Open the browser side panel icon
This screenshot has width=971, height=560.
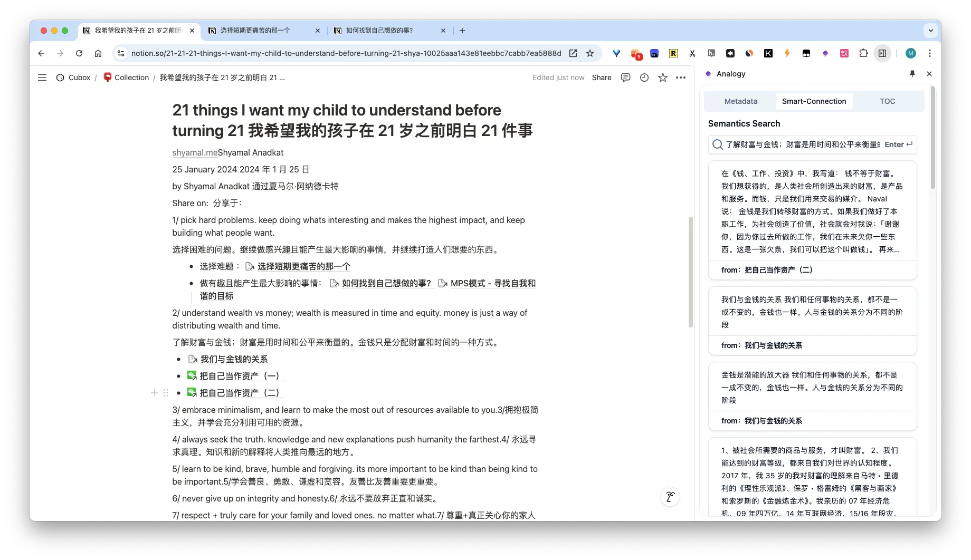(882, 53)
